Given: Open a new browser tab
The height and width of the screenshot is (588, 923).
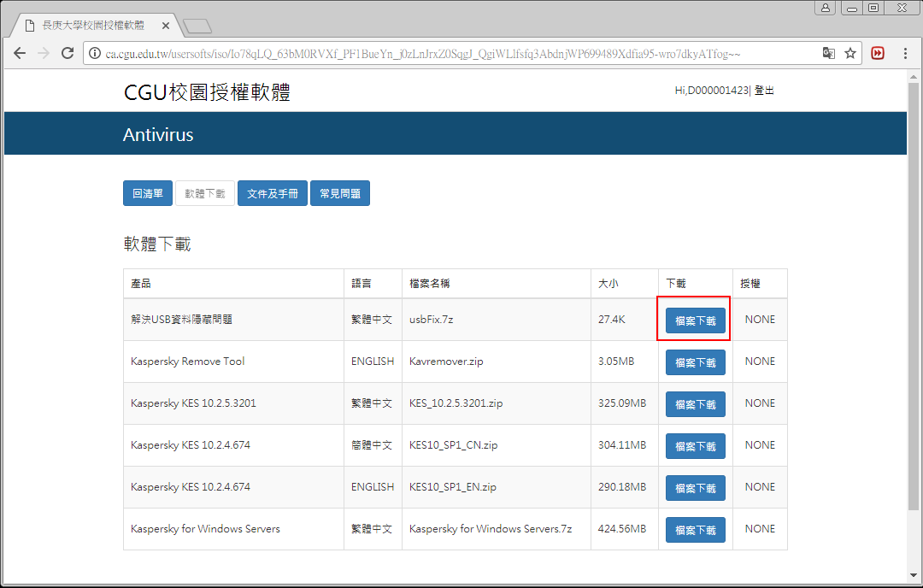Looking at the screenshot, I should click(x=197, y=26).
